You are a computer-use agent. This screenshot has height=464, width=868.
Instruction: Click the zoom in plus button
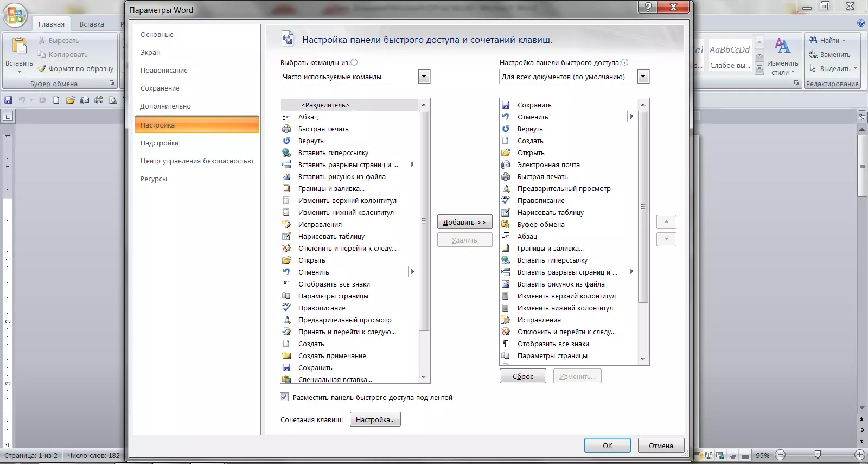tap(860, 455)
